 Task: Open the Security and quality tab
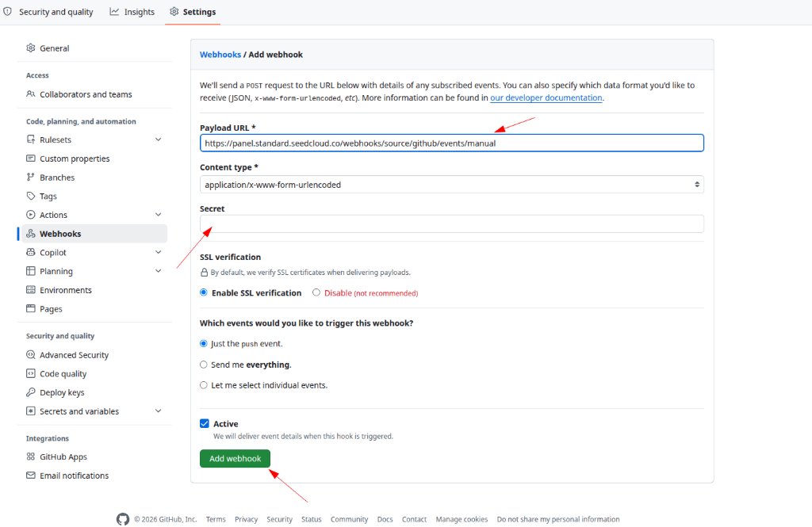click(x=48, y=12)
